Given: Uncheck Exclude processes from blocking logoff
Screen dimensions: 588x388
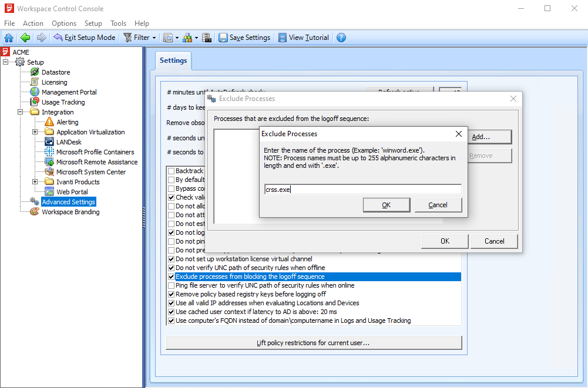Looking at the screenshot, I should (x=172, y=276).
